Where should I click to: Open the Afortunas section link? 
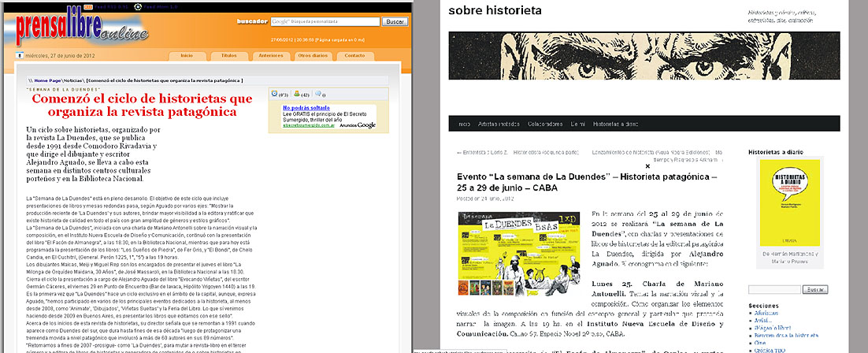[x=766, y=313]
